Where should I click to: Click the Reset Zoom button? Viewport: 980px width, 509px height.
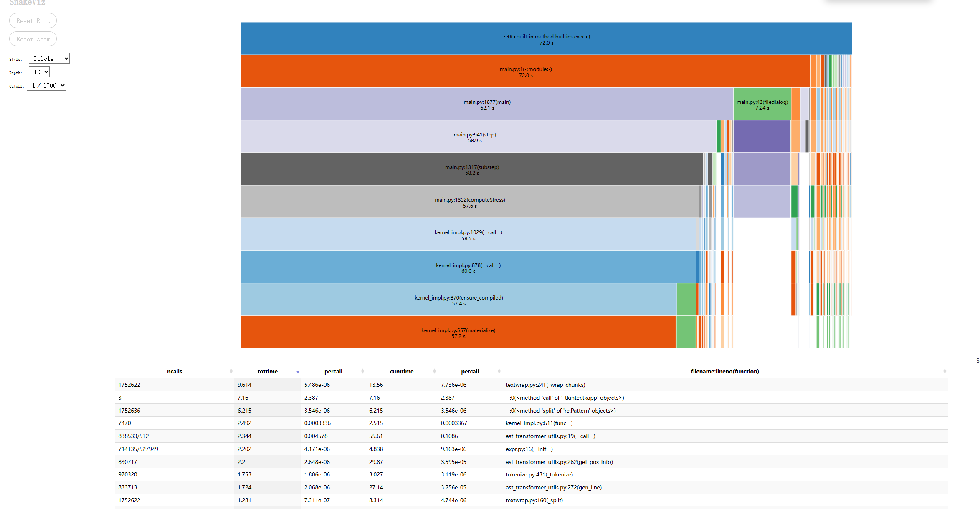click(33, 39)
